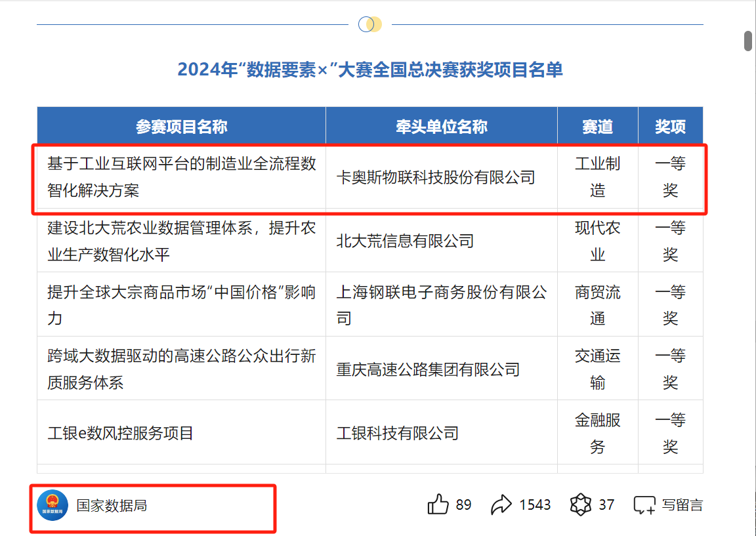Open the 国家数据局 account avatar

click(x=52, y=505)
